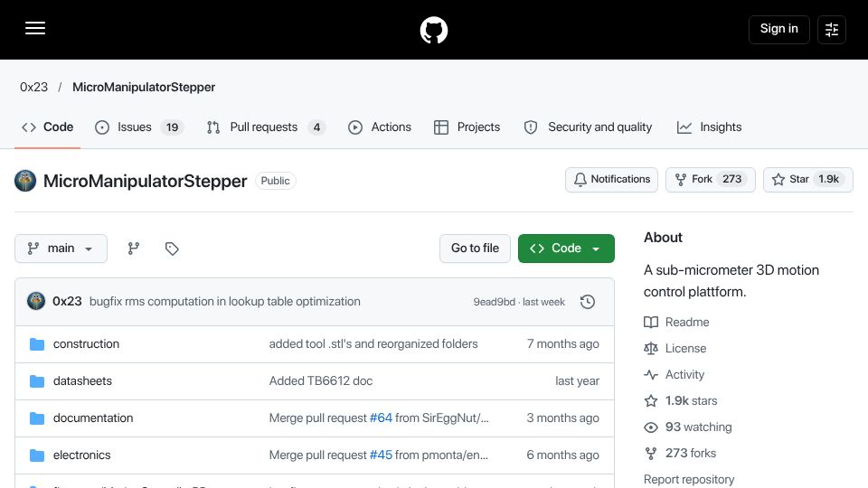Click the Pull requests count badge 4
This screenshot has height=488, width=868.
[316, 127]
